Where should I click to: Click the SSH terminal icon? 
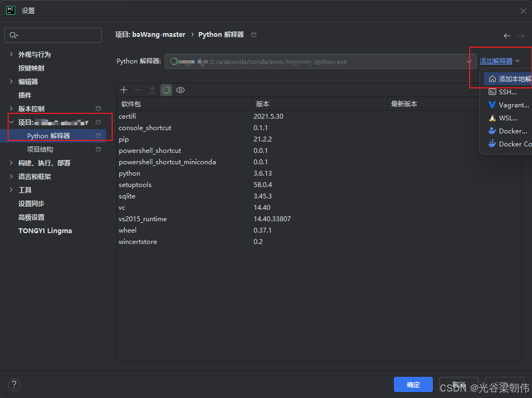click(492, 92)
